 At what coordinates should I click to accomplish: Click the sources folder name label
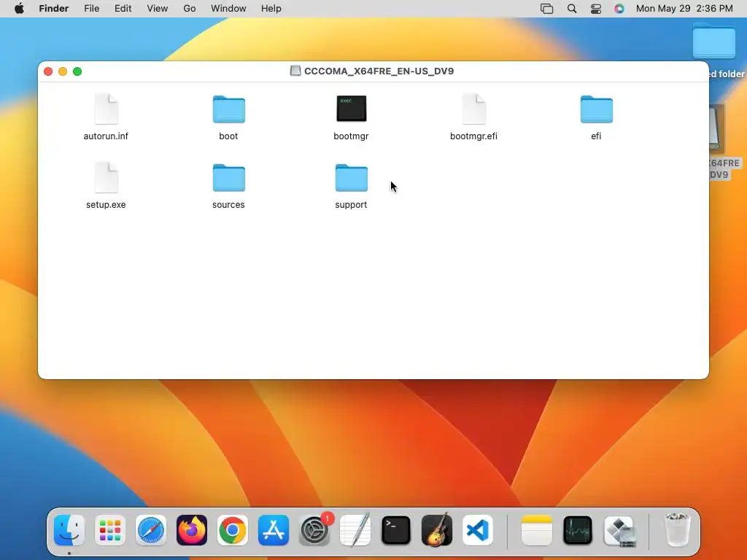tap(228, 205)
